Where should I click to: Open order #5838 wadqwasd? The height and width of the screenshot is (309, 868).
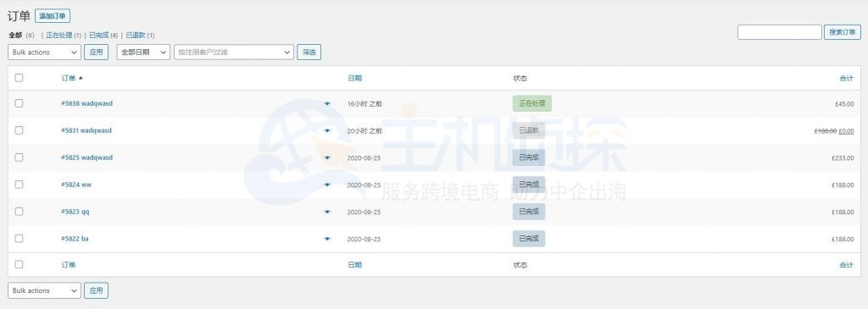click(x=87, y=103)
